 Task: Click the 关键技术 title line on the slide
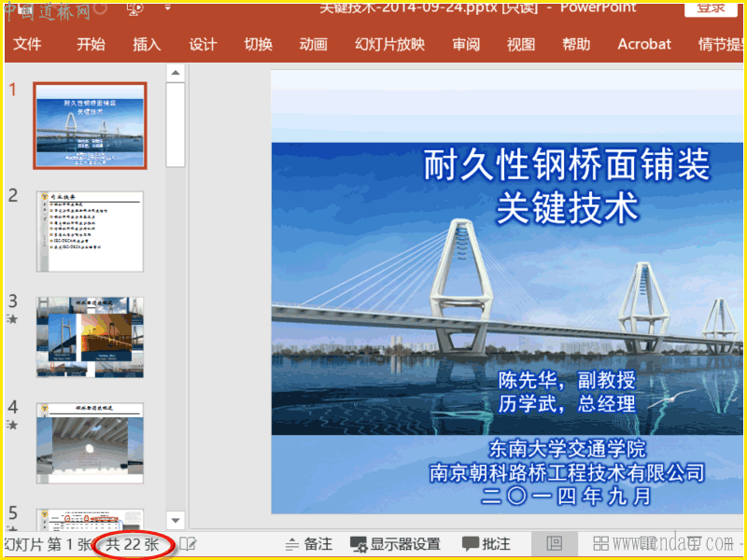coord(567,208)
